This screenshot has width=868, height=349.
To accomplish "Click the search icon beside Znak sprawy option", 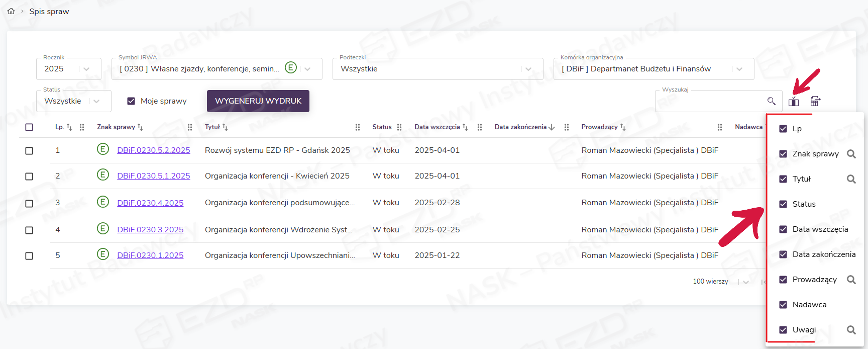I will [851, 154].
